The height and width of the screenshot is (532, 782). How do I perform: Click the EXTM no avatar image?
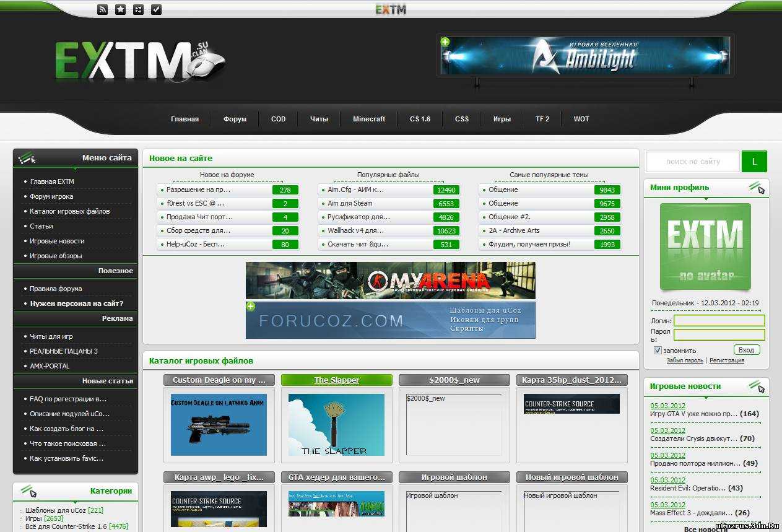705,246
